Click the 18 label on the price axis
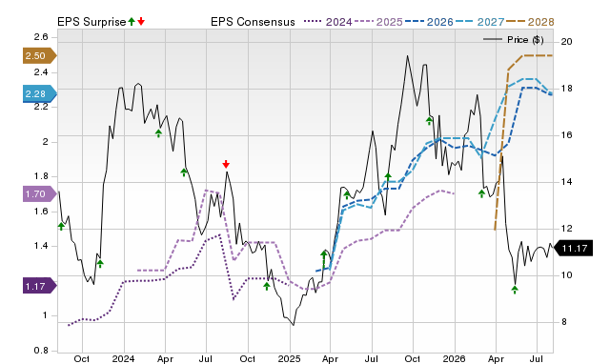610x364 pixels. coord(567,89)
